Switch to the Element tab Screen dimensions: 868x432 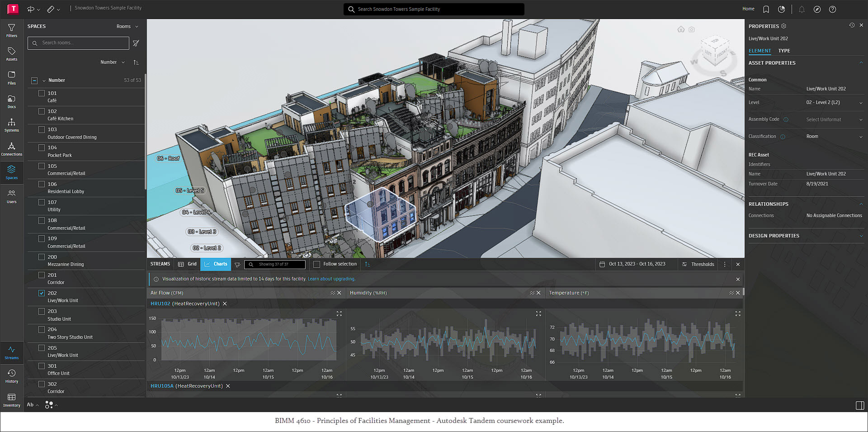(759, 51)
